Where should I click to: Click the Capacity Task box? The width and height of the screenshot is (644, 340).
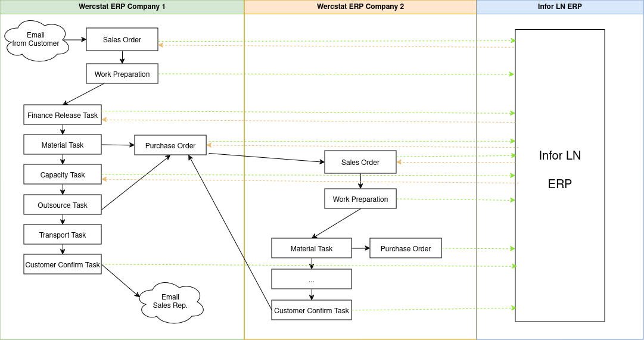point(63,174)
